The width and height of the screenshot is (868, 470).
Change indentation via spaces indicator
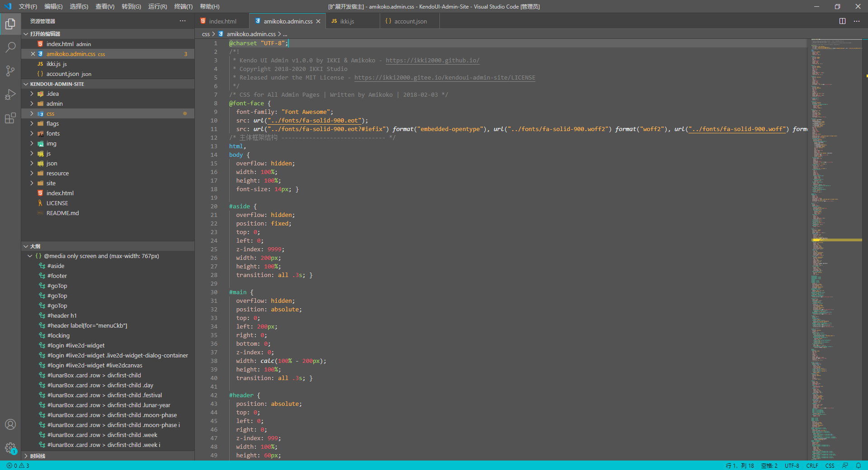[769, 465]
